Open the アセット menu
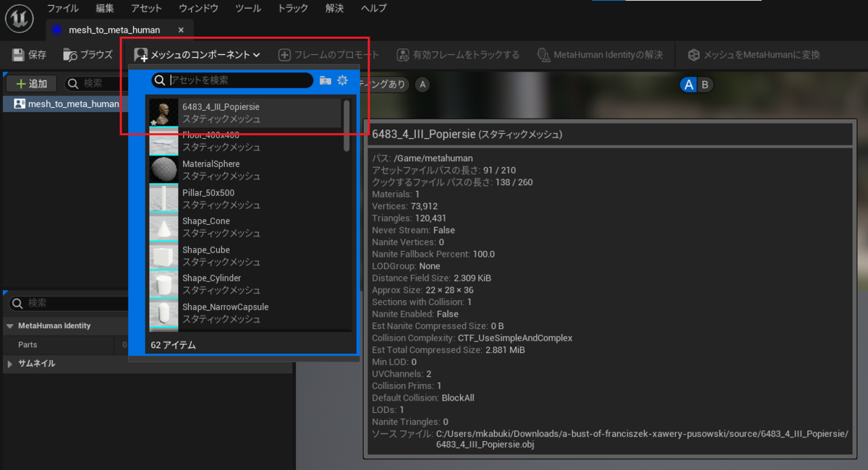This screenshot has width=868, height=470. click(147, 9)
